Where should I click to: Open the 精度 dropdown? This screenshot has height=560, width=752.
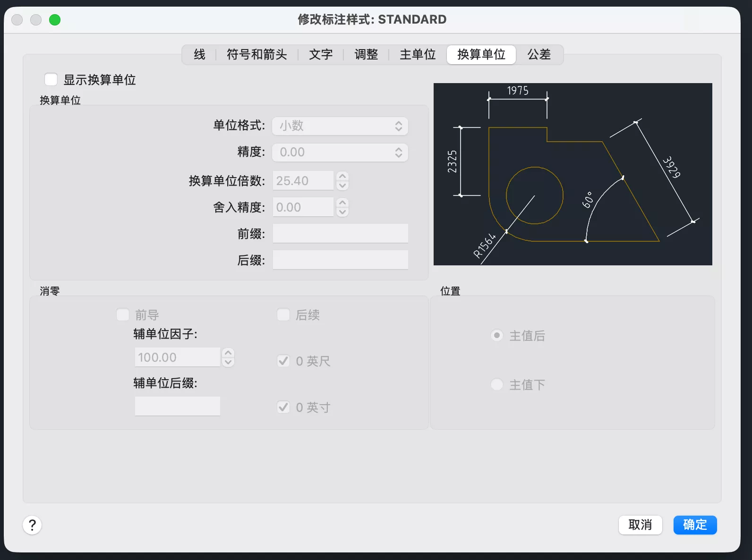click(340, 153)
